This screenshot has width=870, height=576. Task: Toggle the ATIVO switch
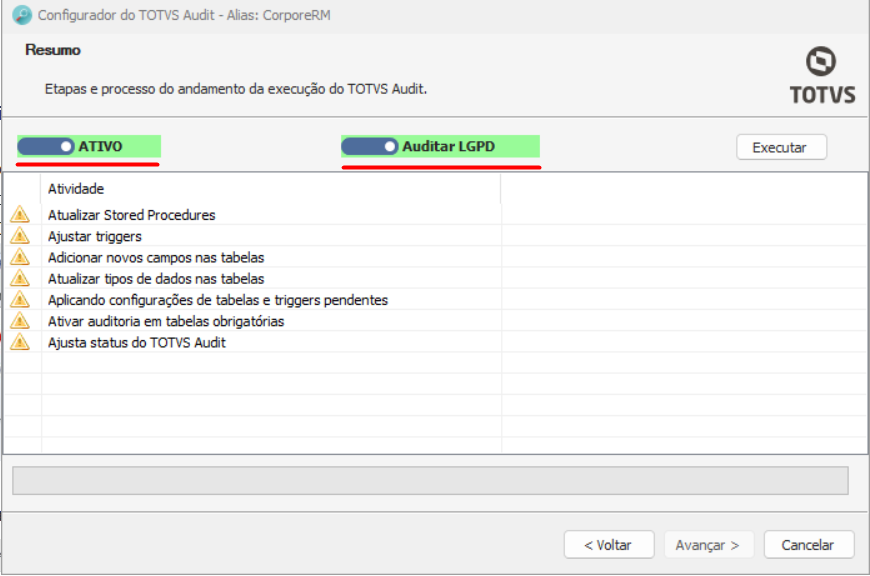(45, 146)
